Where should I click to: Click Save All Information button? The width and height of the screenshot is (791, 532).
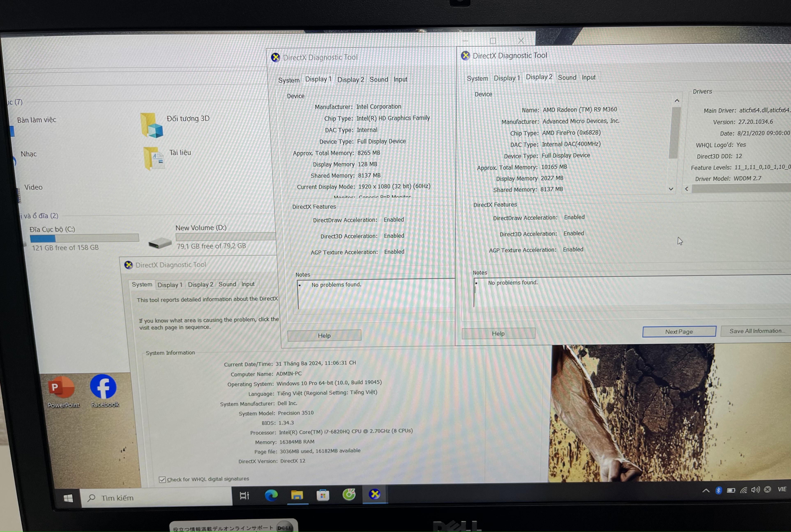coord(756,331)
